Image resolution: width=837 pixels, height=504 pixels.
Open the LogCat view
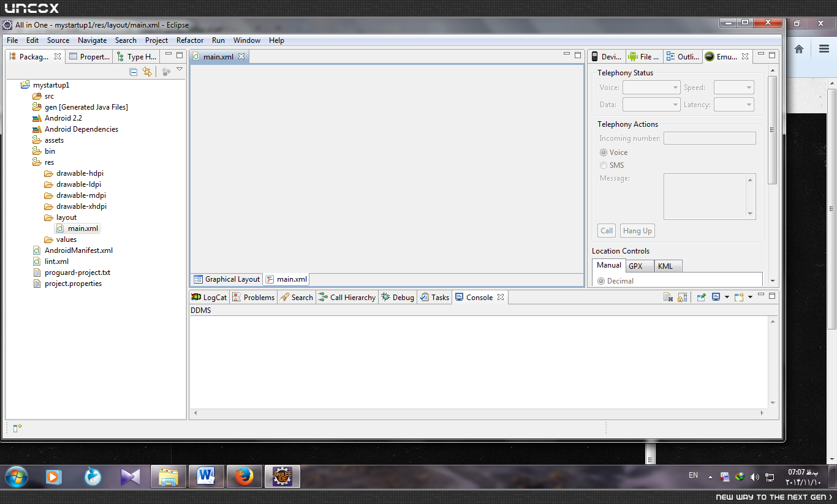210,298
